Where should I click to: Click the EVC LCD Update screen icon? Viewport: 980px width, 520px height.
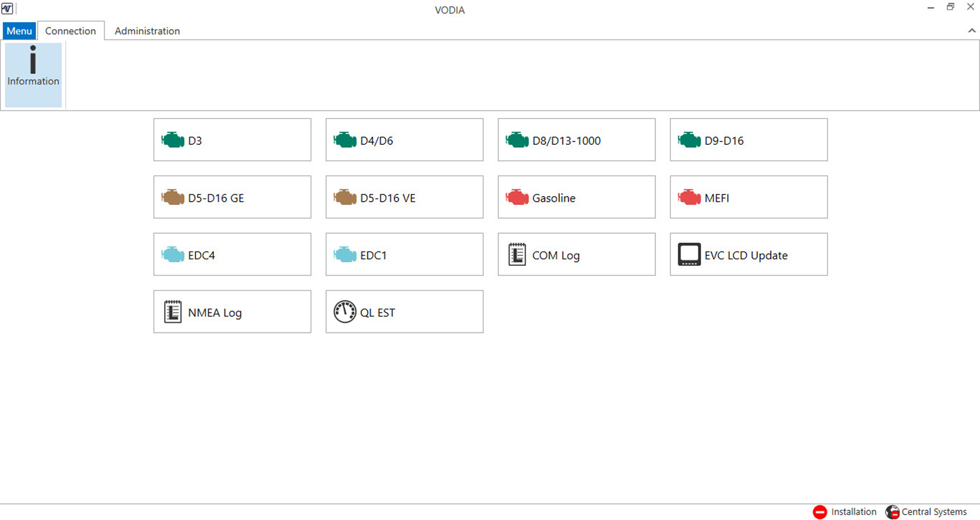point(689,255)
